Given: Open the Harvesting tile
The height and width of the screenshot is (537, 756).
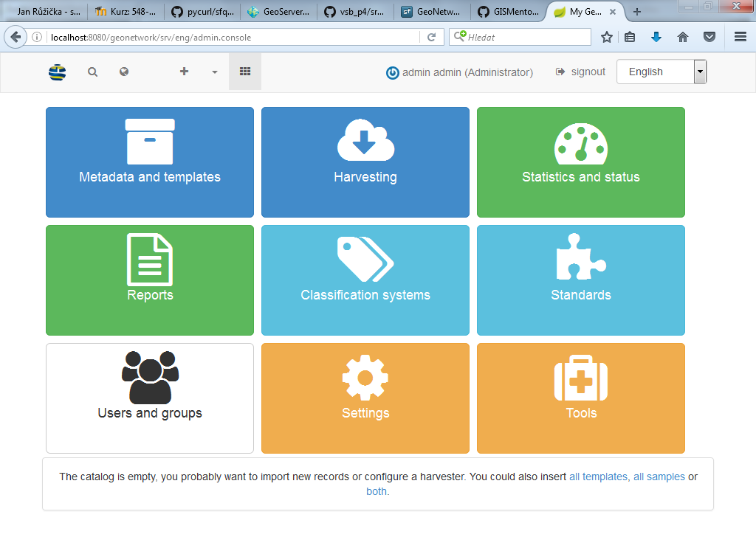Looking at the screenshot, I should (x=365, y=162).
